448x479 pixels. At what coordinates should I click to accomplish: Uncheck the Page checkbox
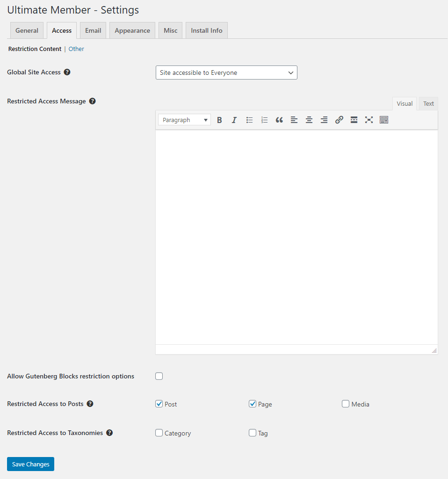coord(253,404)
